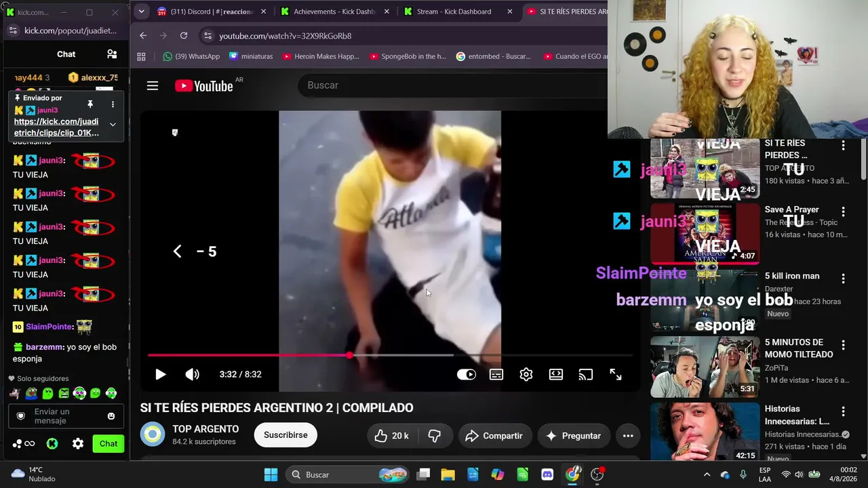868x488 pixels.
Task: Play the paused YouTube video
Action: 161,374
